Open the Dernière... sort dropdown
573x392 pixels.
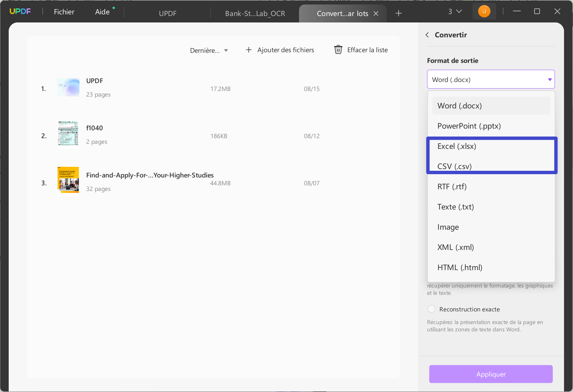click(209, 51)
